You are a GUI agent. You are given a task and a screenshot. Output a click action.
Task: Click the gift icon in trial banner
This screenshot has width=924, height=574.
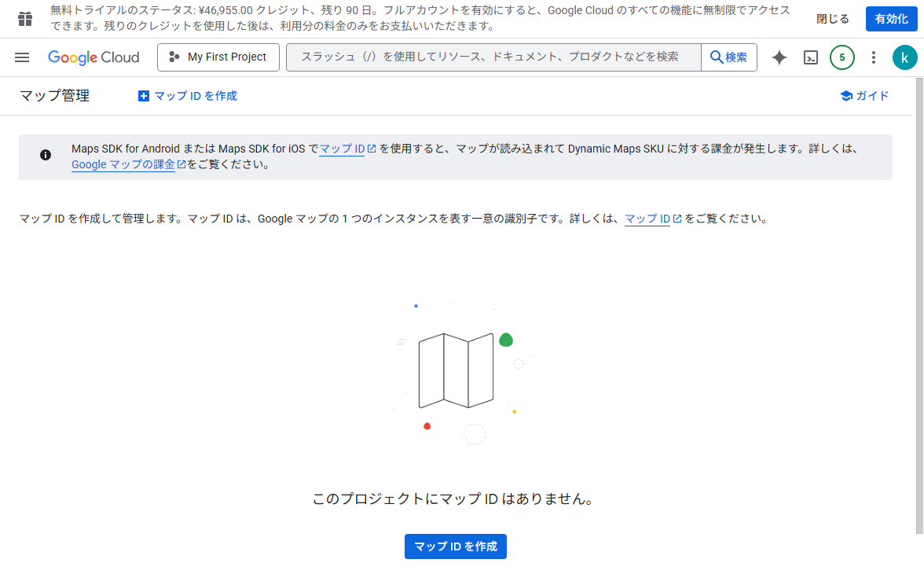tap(25, 19)
